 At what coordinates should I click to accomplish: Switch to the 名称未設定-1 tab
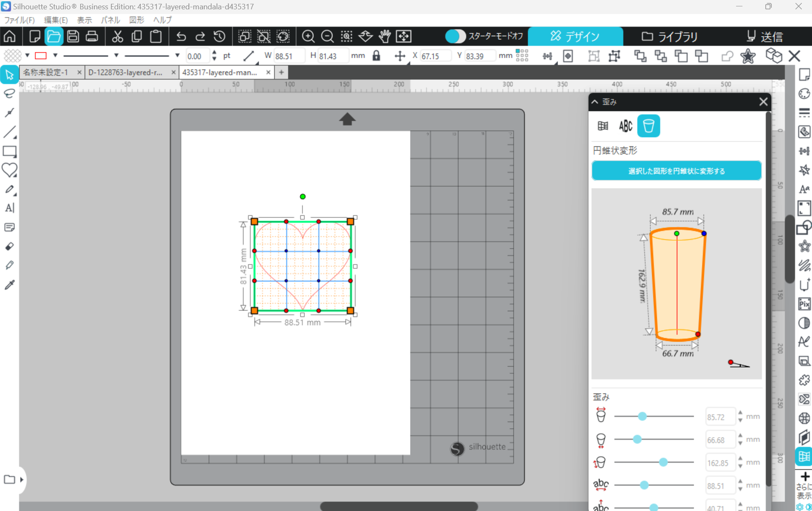coord(46,73)
